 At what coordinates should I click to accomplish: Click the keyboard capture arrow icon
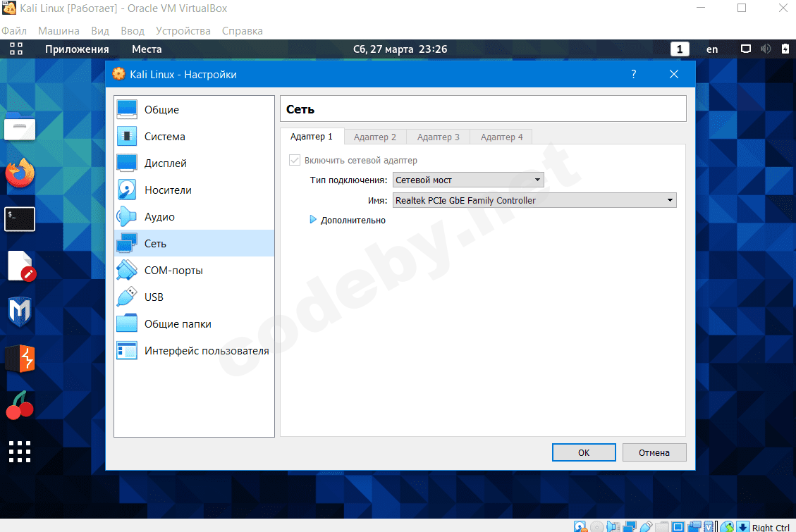click(x=742, y=527)
